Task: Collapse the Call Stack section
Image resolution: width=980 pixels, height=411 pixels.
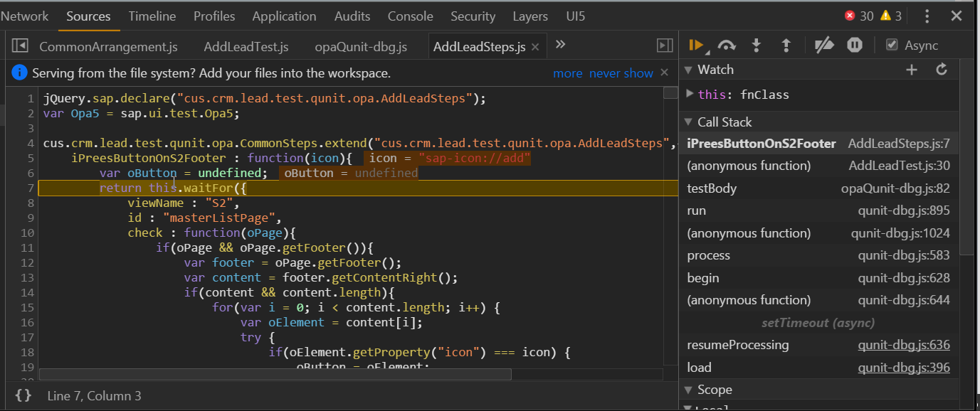Action: pos(688,122)
